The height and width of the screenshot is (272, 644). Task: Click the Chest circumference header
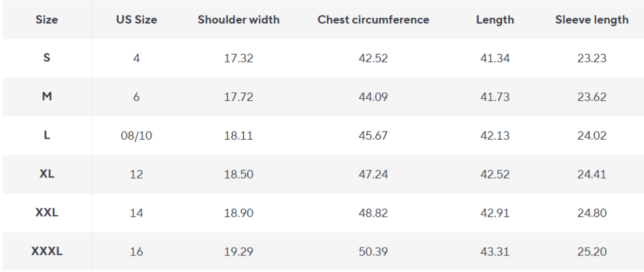tap(373, 20)
